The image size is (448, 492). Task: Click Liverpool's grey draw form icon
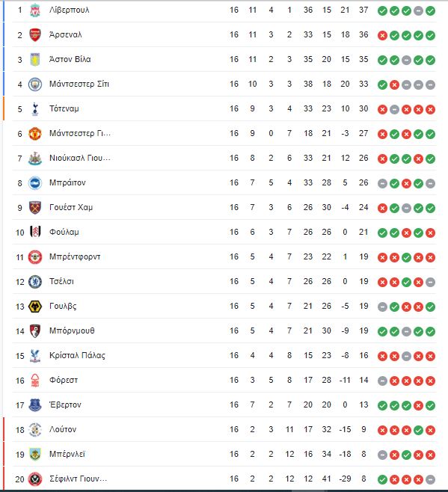coord(418,11)
